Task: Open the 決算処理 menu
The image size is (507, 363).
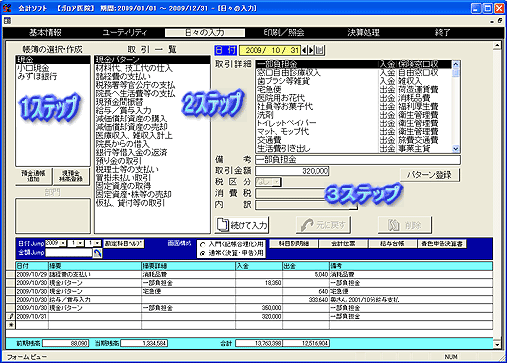Action: [x=363, y=32]
